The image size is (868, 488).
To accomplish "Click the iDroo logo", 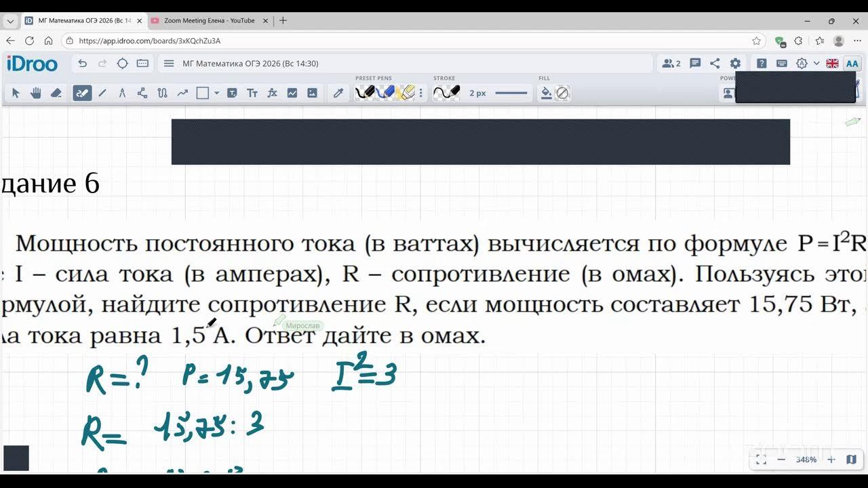I will (33, 64).
